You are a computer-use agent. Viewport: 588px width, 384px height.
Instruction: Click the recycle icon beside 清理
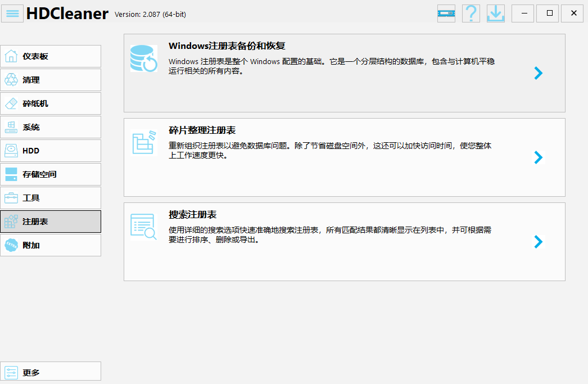click(x=11, y=80)
